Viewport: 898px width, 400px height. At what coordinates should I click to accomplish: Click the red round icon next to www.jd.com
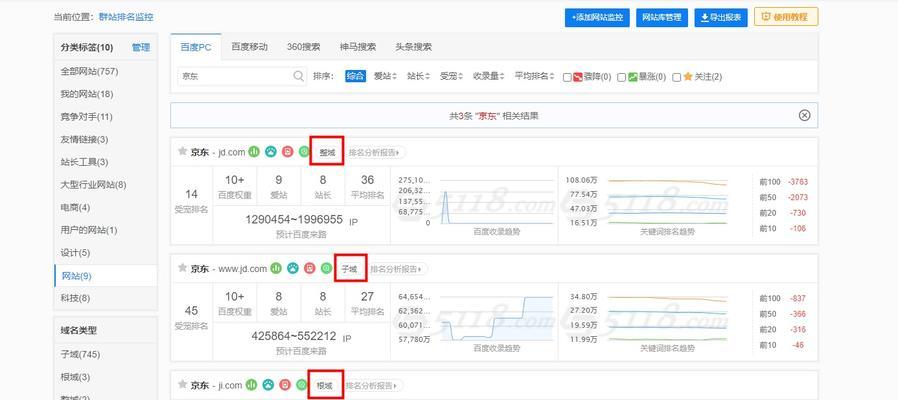click(x=310, y=268)
